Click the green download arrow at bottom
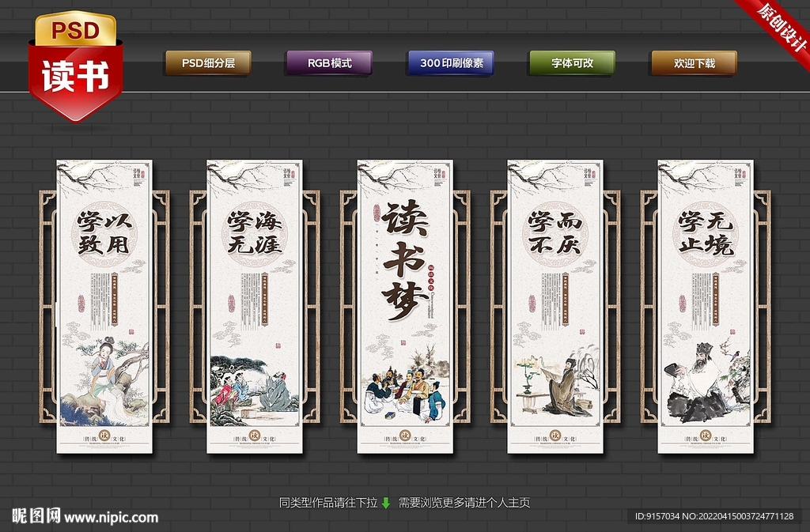Image resolution: width=810 pixels, height=532 pixels. tap(386, 503)
